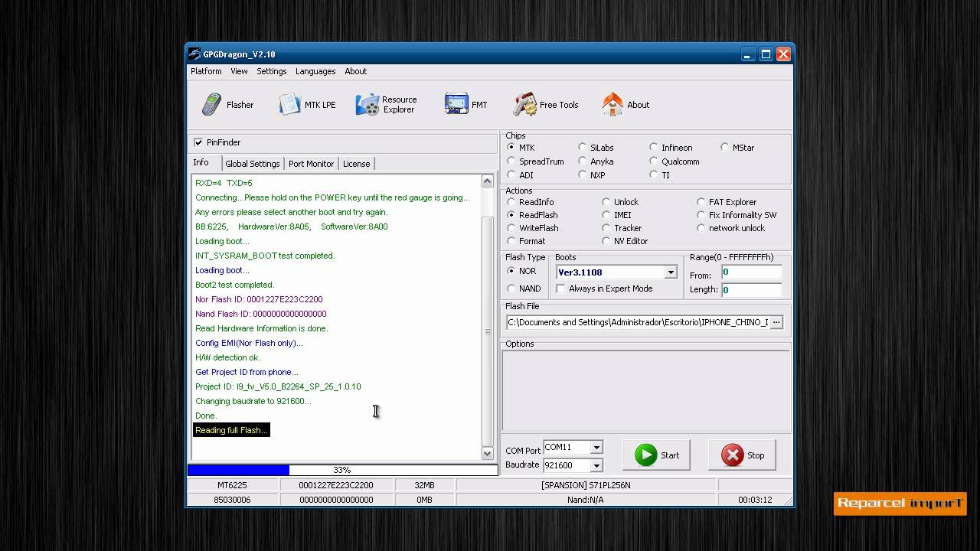Click the flash read progress bar at 33%
Viewport: 980px width, 551px height.
click(x=342, y=470)
